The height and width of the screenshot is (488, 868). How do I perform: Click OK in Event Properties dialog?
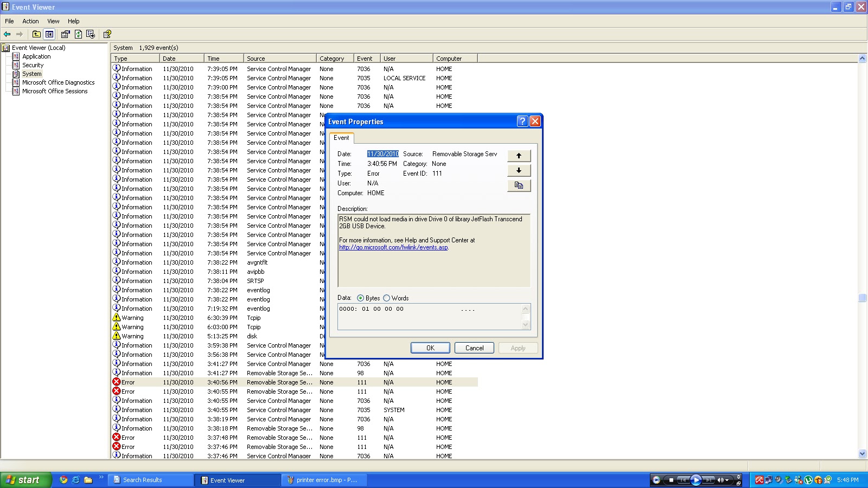click(x=430, y=348)
